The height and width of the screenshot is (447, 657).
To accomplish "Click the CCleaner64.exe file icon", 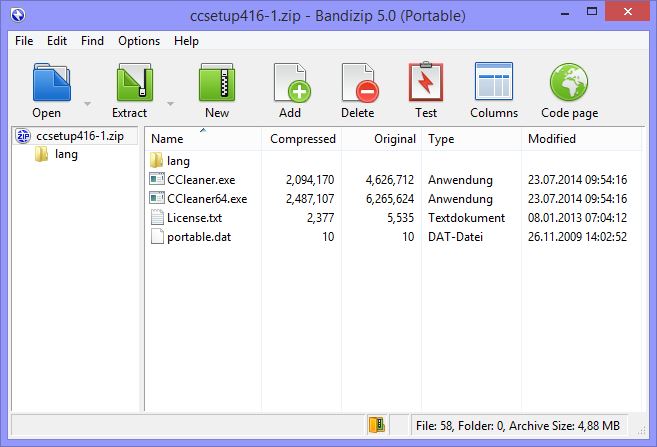I will tap(157, 198).
